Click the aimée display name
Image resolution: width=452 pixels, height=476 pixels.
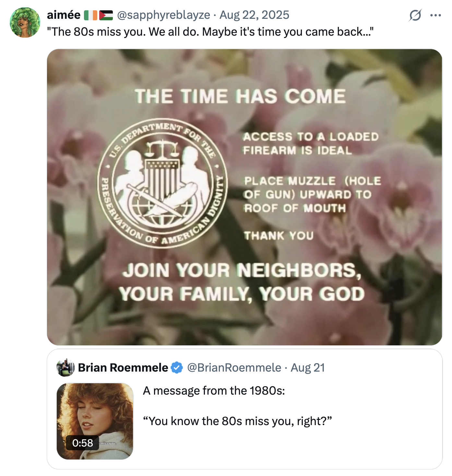click(64, 15)
